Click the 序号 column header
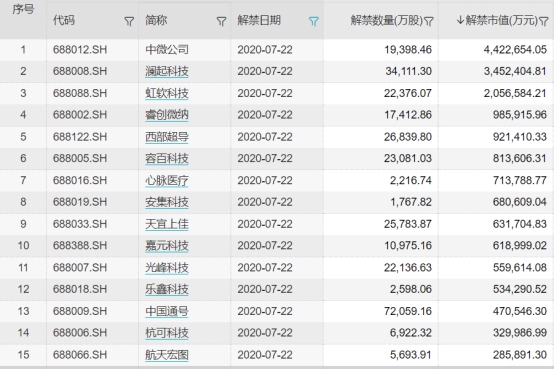 [x=23, y=10]
